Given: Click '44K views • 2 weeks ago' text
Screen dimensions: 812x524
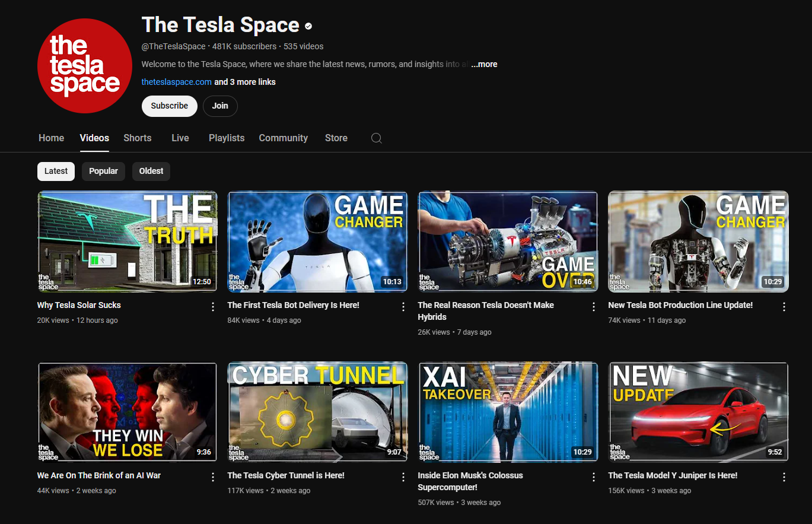Looking at the screenshot, I should click(x=77, y=491).
